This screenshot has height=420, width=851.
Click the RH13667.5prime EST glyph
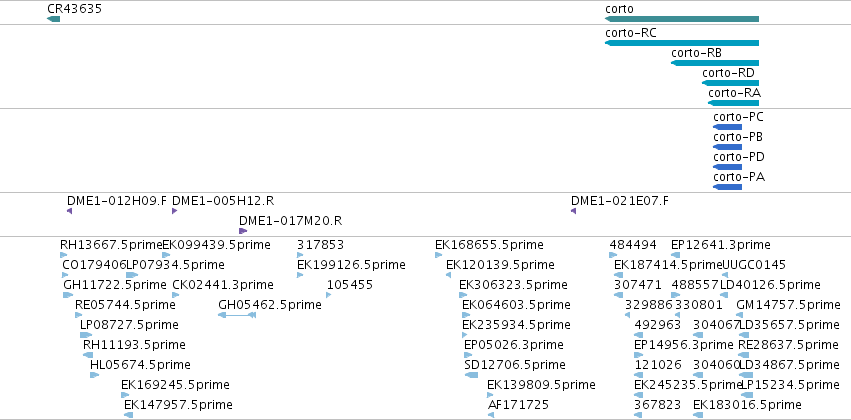63,255
